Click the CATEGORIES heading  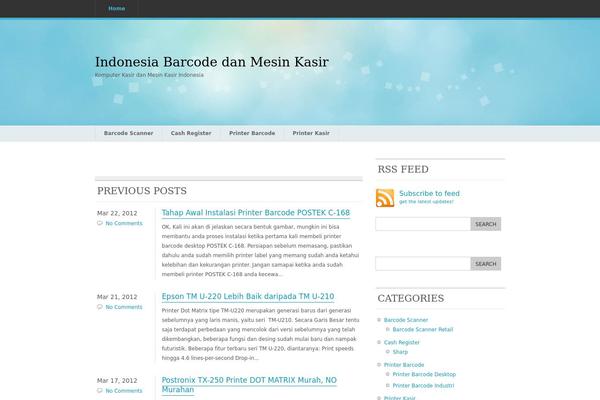pos(411,298)
